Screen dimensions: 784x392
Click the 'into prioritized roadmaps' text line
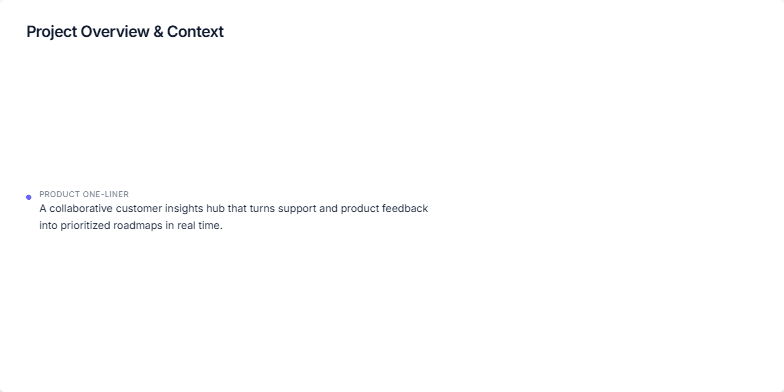[x=131, y=226]
